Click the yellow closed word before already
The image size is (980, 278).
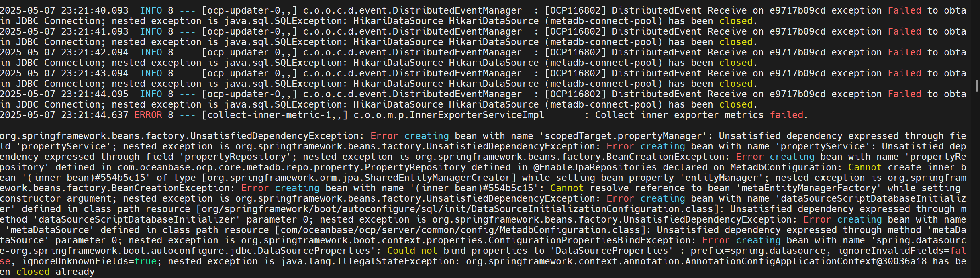pos(33,272)
